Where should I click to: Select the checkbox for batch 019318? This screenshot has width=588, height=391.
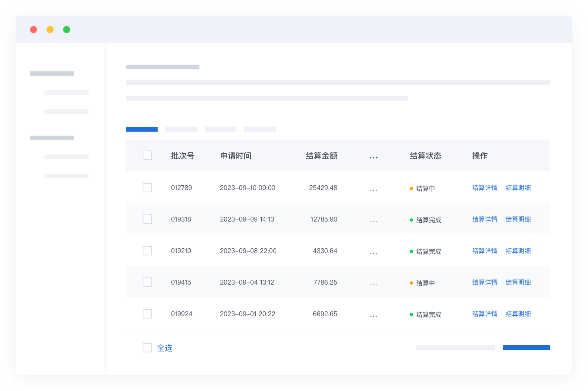click(147, 219)
